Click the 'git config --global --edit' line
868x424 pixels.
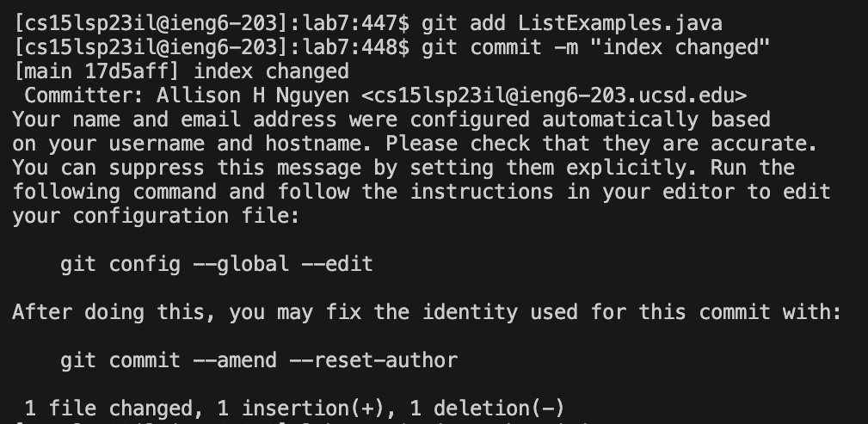point(217,264)
